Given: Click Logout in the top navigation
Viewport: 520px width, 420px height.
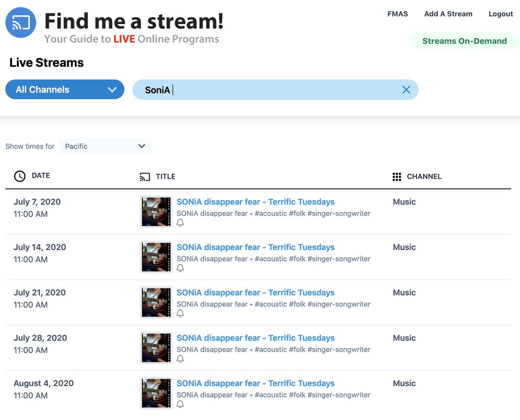Looking at the screenshot, I should [x=500, y=13].
